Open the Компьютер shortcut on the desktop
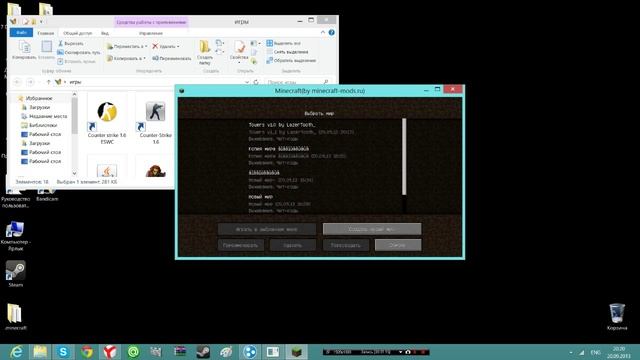 16,236
